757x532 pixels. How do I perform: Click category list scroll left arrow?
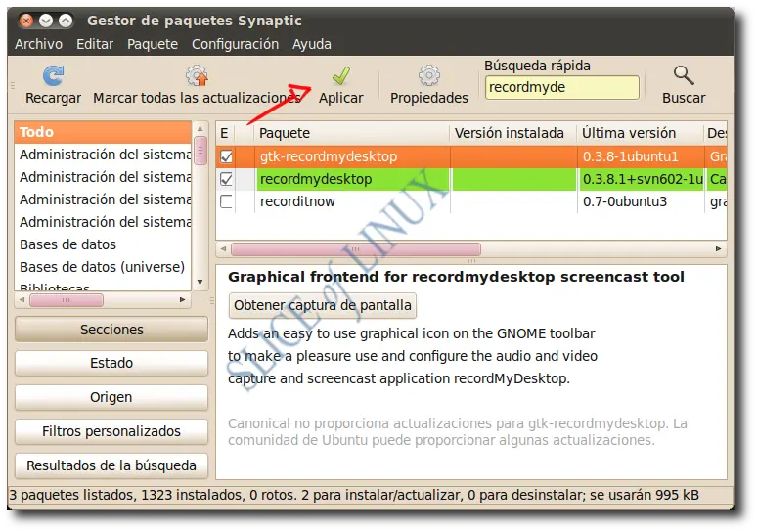click(x=22, y=300)
